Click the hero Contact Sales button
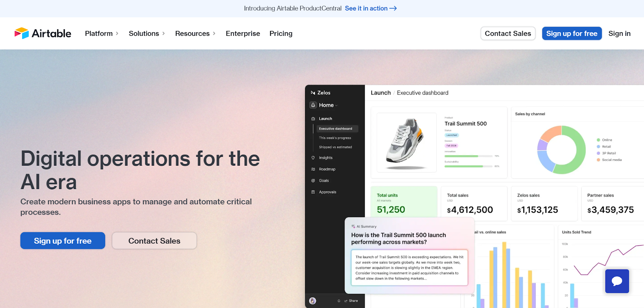644x308 pixels. point(154,240)
